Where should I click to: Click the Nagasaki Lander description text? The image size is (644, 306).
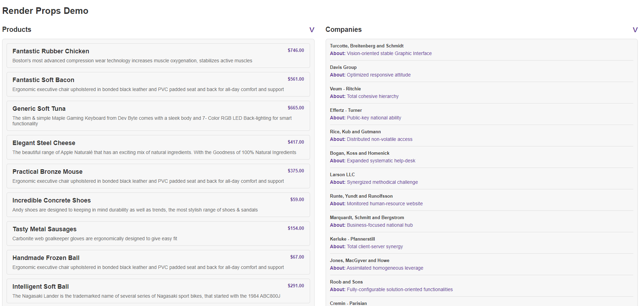pos(146,296)
